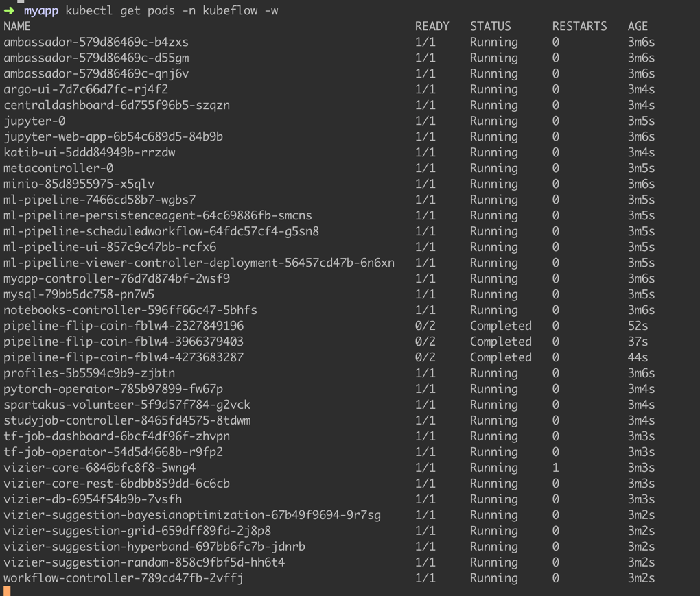Click the orange terminal cursor block
Image resolution: width=700 pixels, height=596 pixels.
(7, 591)
